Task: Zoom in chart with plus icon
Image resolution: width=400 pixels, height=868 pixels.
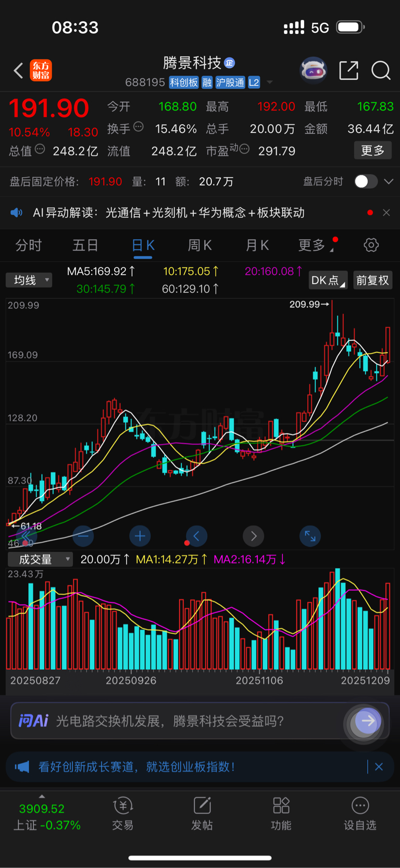Action: tap(140, 536)
